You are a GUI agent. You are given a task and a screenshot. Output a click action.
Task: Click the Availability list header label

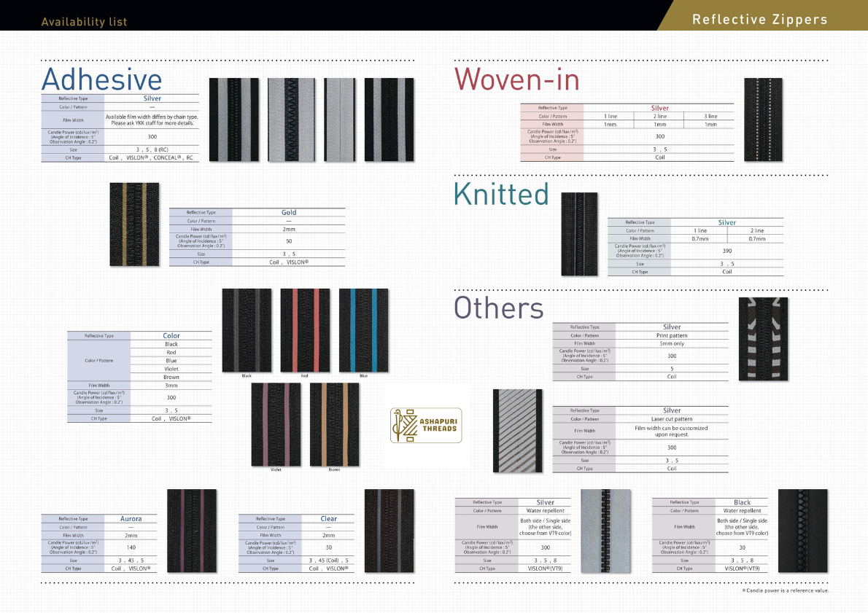[84, 22]
